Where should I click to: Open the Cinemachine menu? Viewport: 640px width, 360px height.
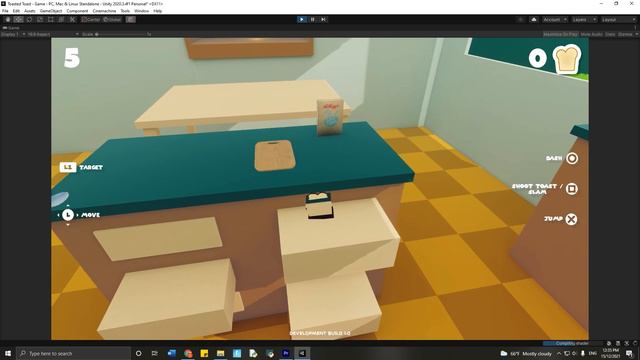[104, 11]
